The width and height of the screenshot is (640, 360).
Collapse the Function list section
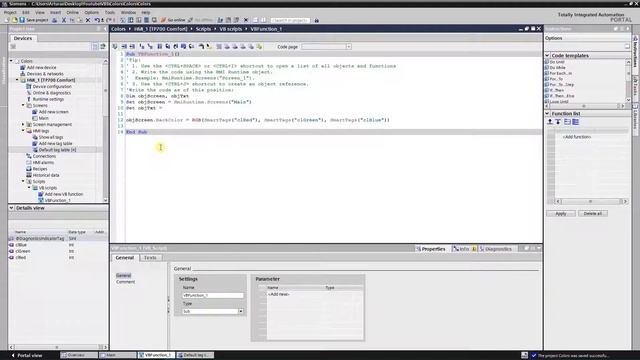(x=547, y=113)
